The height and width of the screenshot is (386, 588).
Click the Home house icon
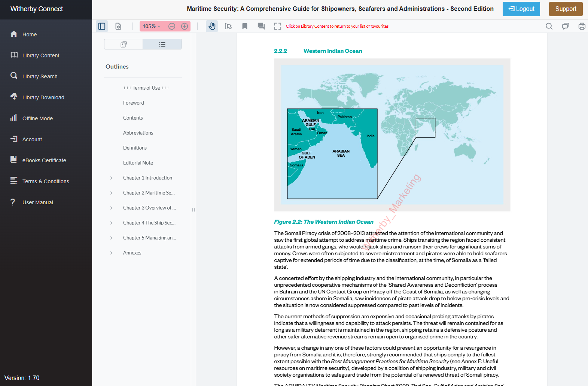pos(14,34)
